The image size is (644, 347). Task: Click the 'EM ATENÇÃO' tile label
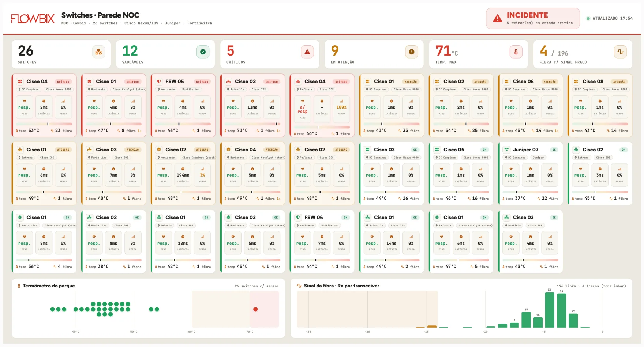pos(342,62)
